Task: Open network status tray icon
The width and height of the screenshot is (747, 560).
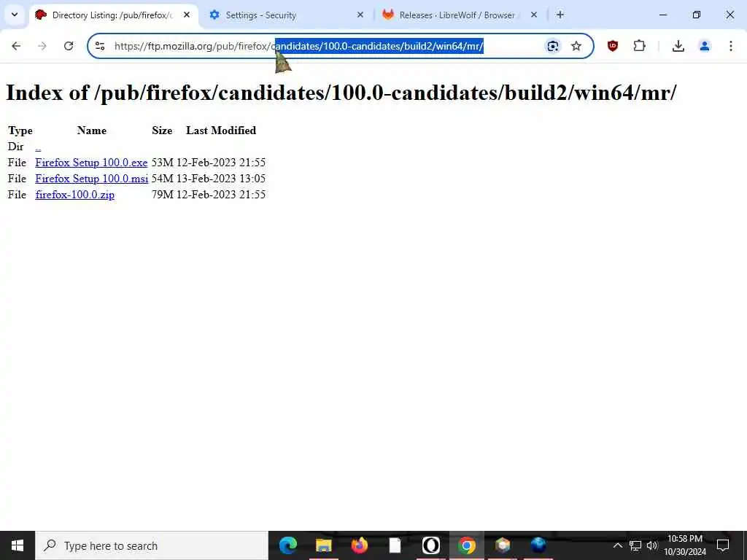Action: [x=635, y=545]
